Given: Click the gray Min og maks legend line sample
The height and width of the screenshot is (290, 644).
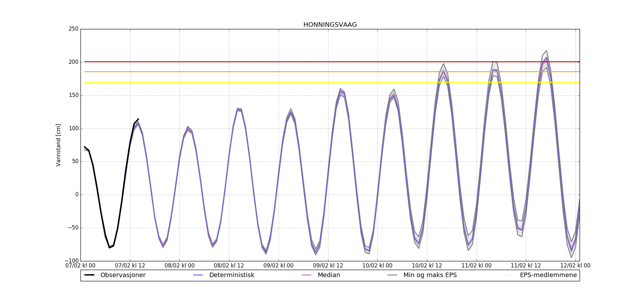Looking at the screenshot, I should coord(392,275).
